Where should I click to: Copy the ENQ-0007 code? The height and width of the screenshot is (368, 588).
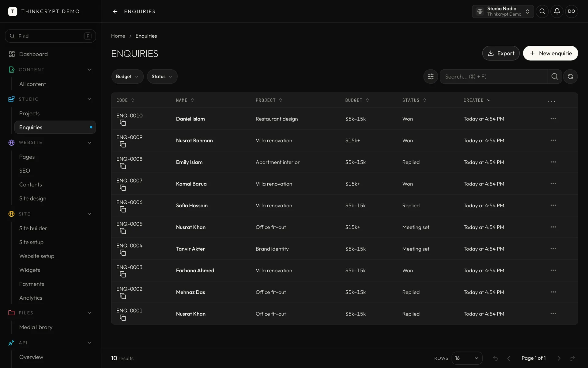click(123, 188)
